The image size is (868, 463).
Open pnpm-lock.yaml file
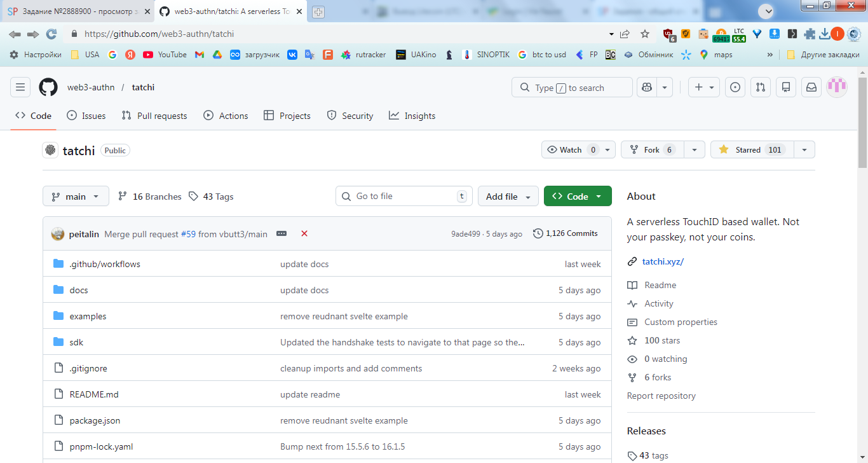pos(102,446)
